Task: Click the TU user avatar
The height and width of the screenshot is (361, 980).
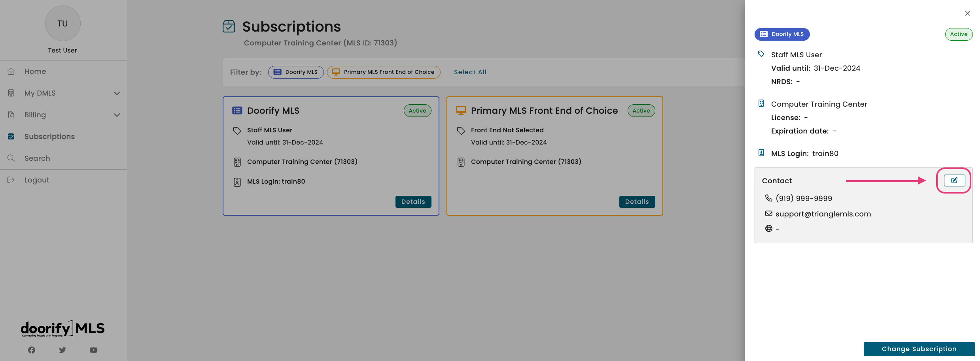Action: tap(63, 23)
